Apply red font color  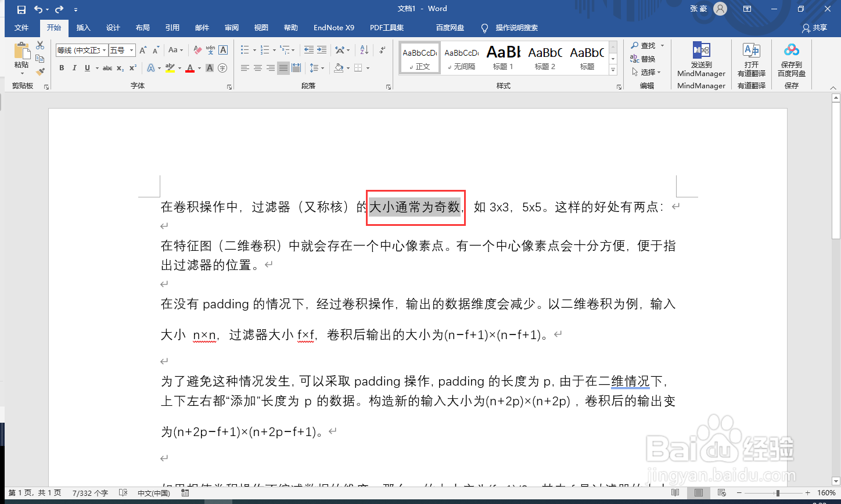pyautogui.click(x=190, y=68)
